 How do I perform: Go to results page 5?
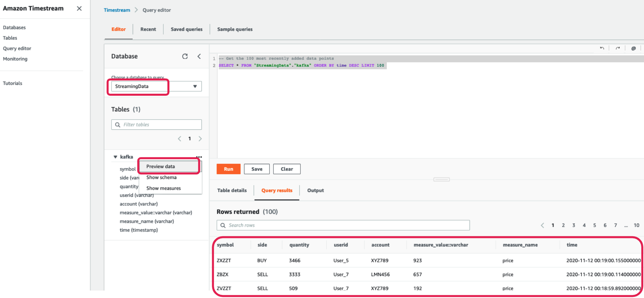tap(594, 225)
